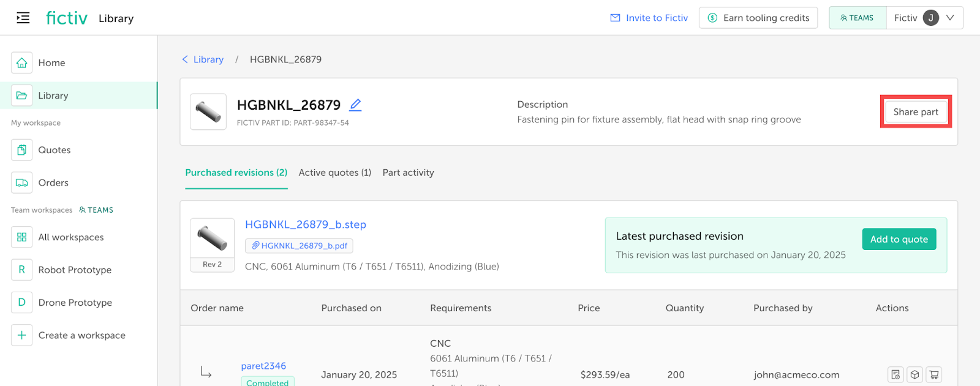Click the 3D cube icon in Actions

click(x=914, y=374)
